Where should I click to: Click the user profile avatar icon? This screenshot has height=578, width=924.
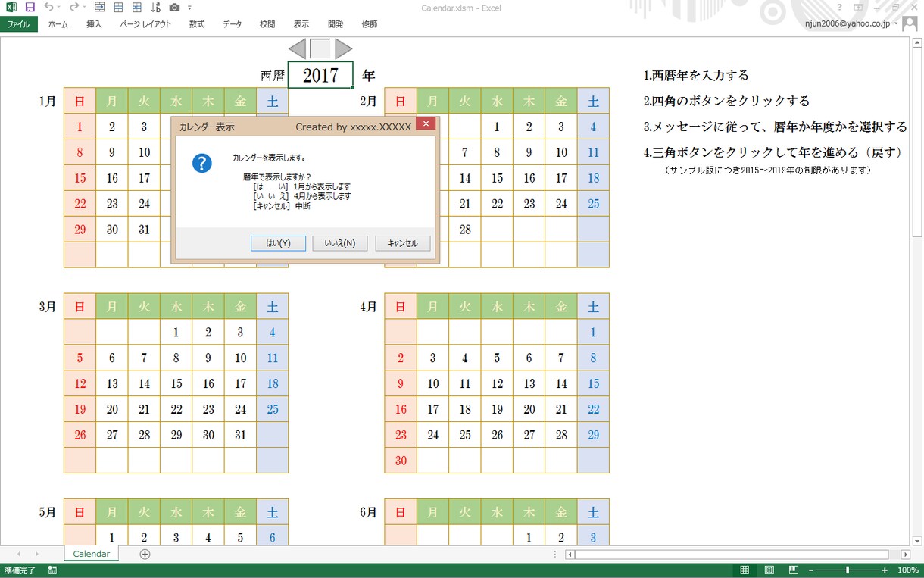910,23
